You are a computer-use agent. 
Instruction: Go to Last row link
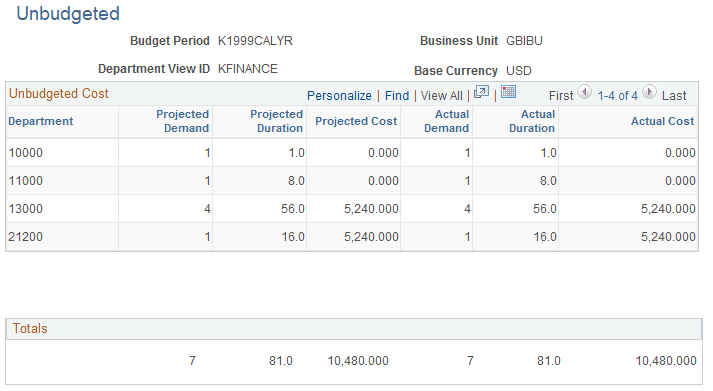(x=674, y=95)
